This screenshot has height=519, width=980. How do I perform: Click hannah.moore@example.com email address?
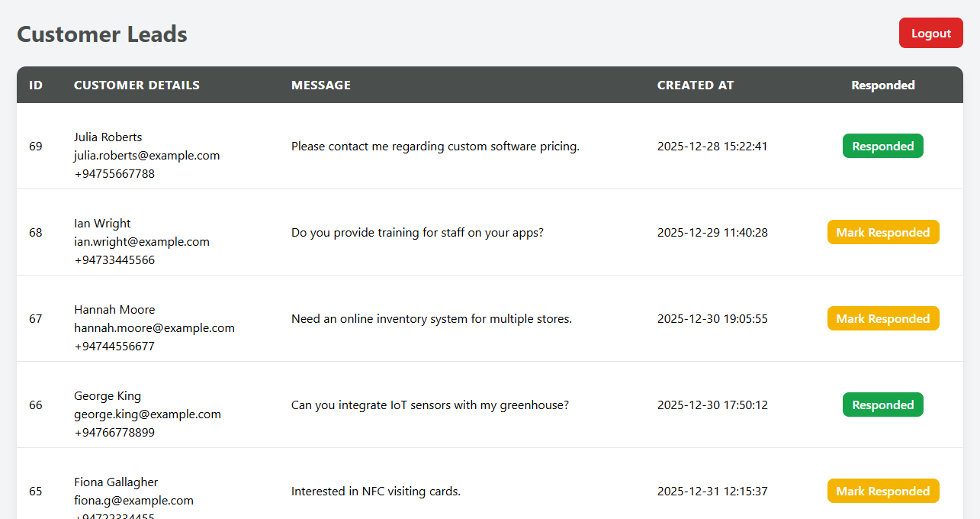pos(154,328)
